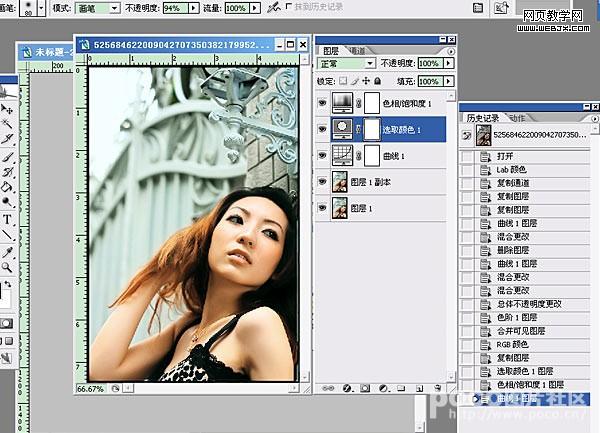Screen dimensions: 600x433
Task: Delete layer trash icon
Action: pos(437,388)
